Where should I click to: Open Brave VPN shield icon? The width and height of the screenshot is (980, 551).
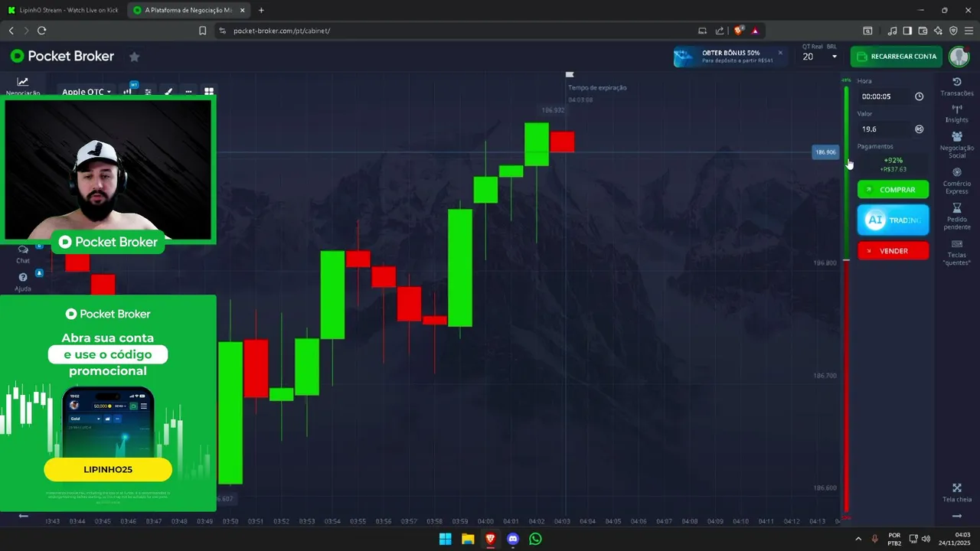point(953,31)
